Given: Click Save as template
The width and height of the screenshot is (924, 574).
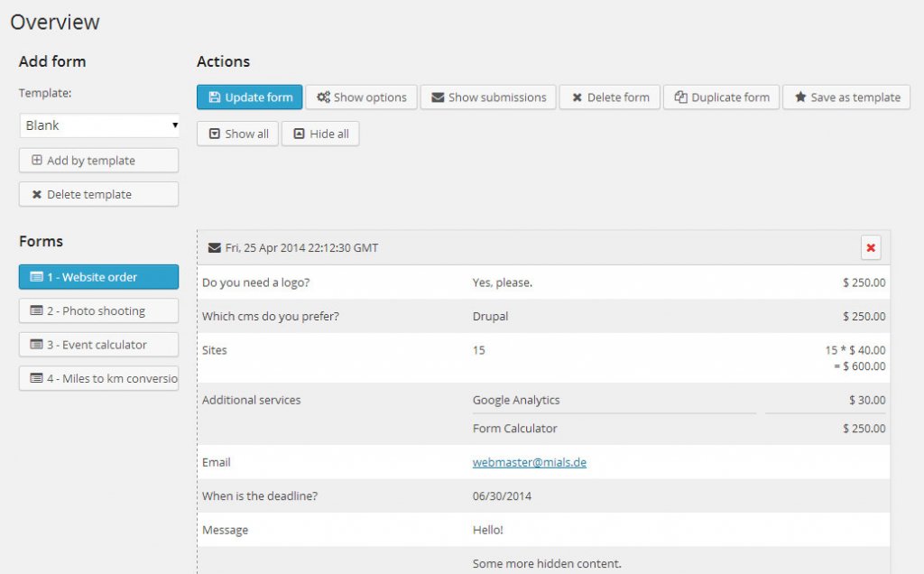Looking at the screenshot, I should tap(846, 97).
